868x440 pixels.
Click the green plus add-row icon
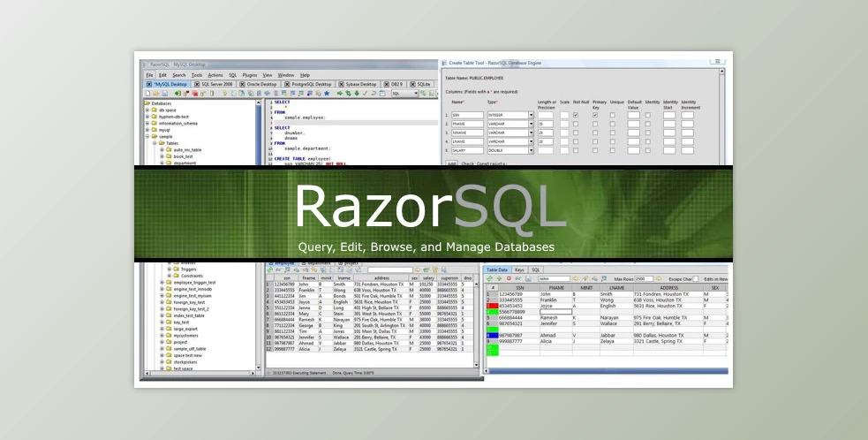[499, 278]
